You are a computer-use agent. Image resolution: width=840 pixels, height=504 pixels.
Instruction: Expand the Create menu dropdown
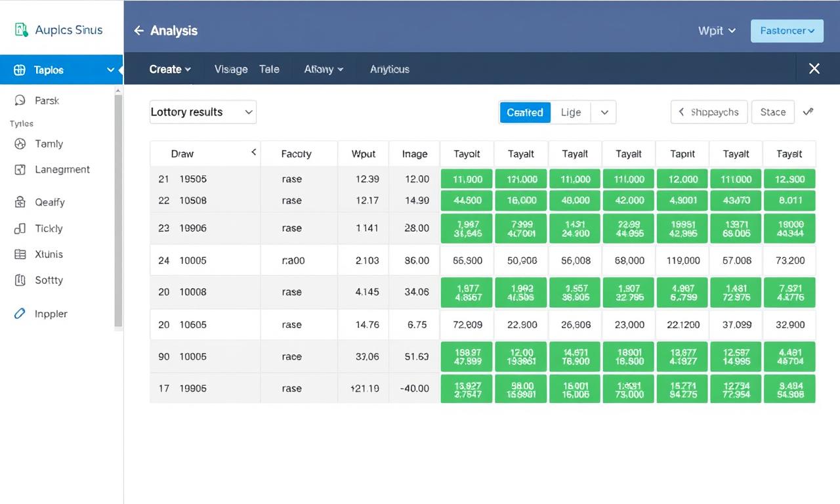pyautogui.click(x=170, y=69)
